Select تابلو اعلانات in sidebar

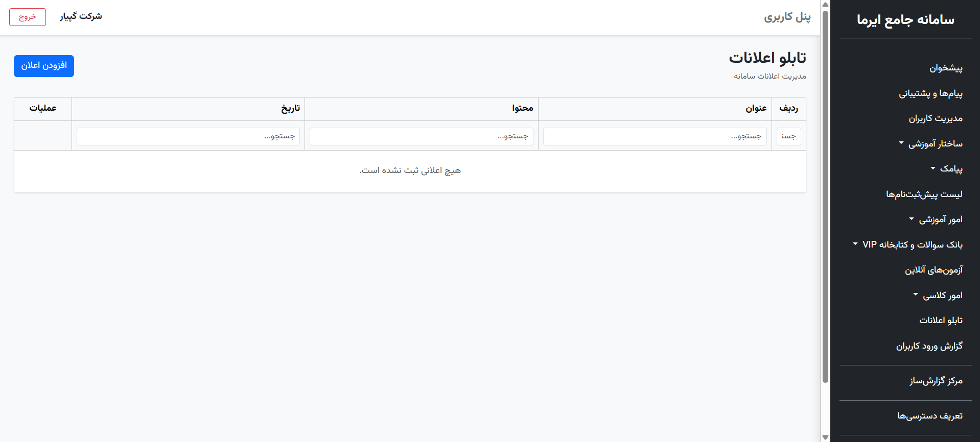click(x=941, y=321)
